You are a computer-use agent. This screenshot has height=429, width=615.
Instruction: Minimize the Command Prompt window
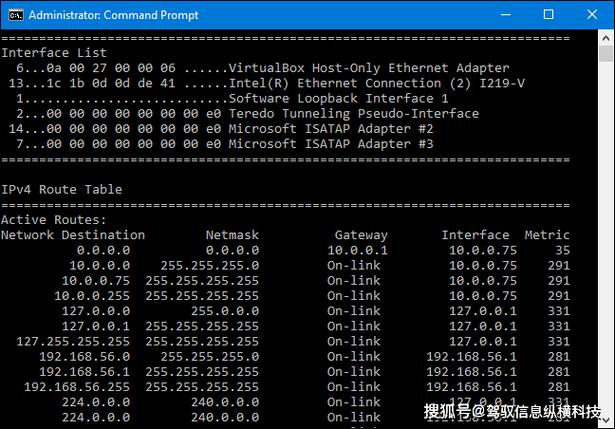point(506,15)
